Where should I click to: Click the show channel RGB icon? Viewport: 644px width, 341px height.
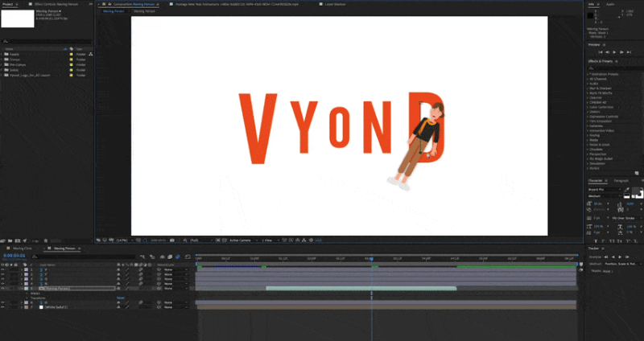(185, 240)
